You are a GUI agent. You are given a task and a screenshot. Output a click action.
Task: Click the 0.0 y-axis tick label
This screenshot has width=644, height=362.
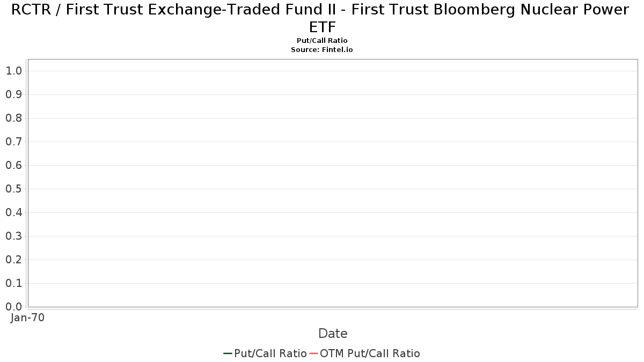click(13, 307)
